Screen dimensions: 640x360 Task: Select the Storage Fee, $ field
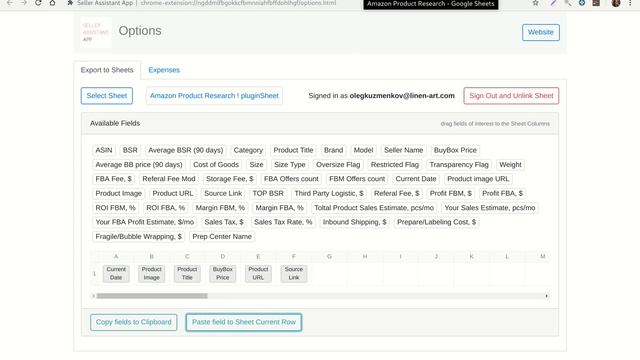(x=230, y=179)
